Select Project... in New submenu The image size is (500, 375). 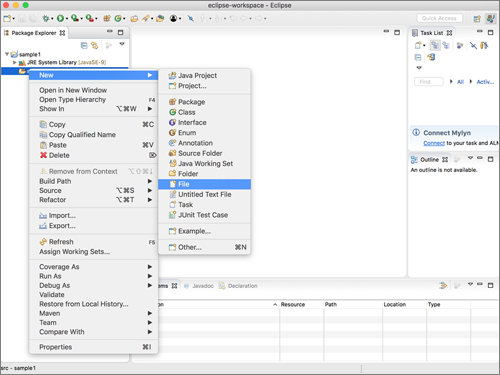click(204, 86)
